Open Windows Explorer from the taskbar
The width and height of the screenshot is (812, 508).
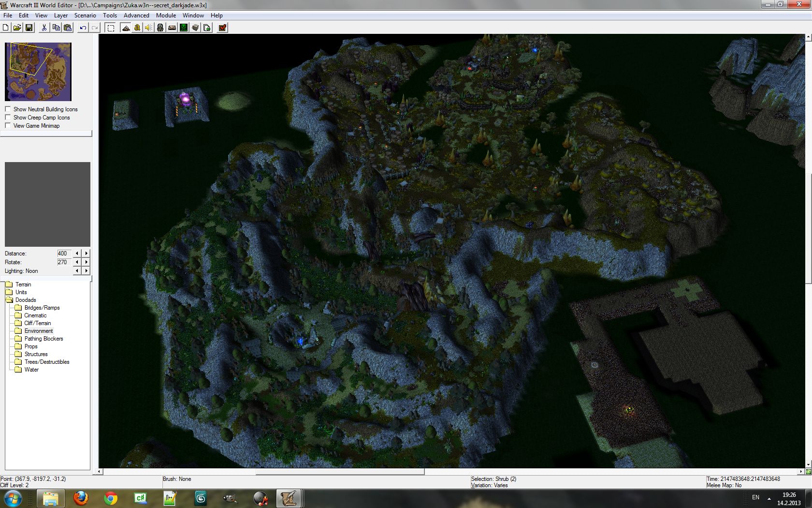pos(51,498)
